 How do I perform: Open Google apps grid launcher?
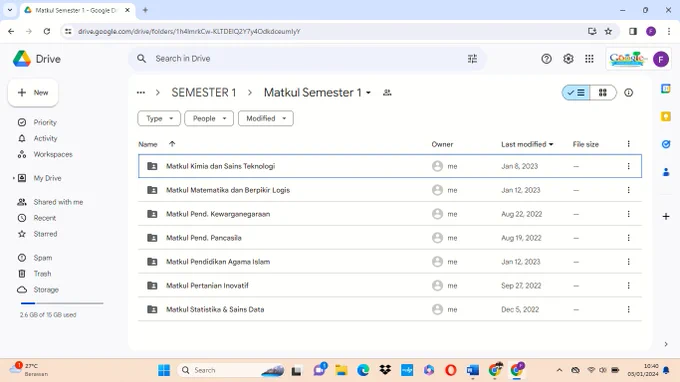pyautogui.click(x=589, y=59)
